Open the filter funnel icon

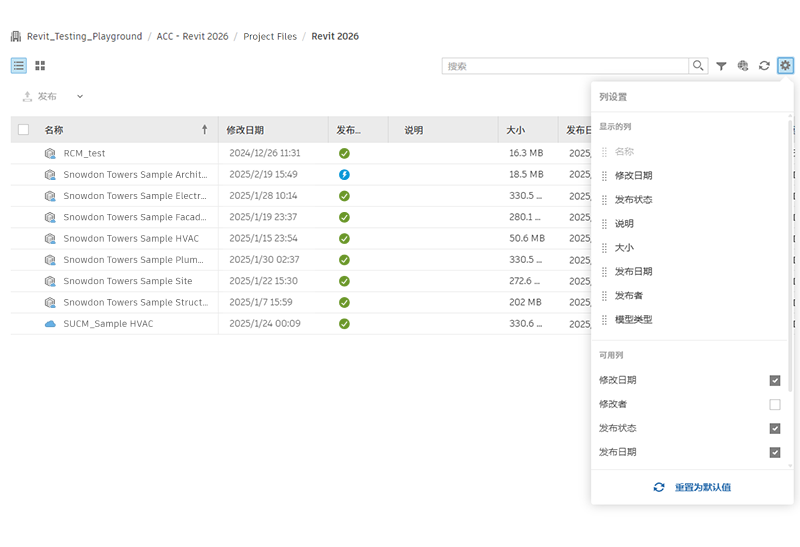click(x=721, y=66)
